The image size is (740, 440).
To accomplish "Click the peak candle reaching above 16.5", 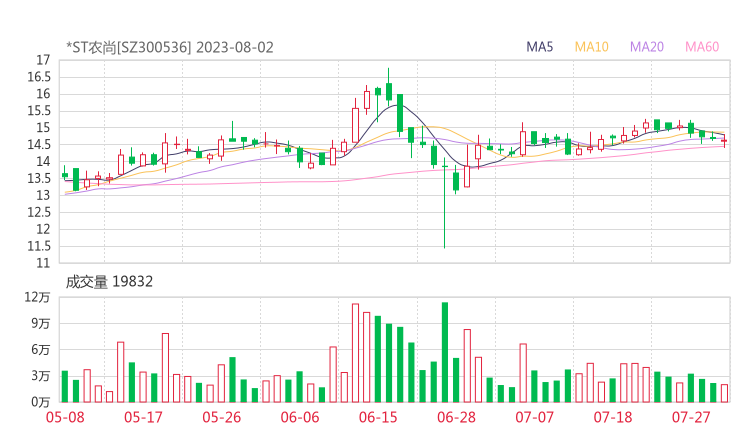I will pos(389,87).
